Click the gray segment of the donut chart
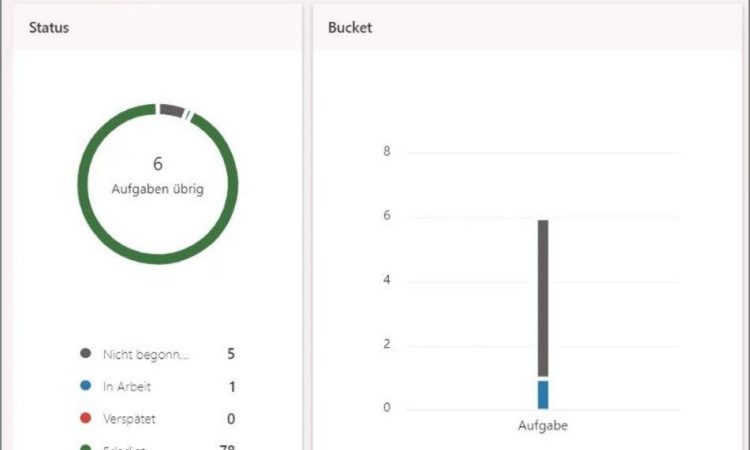750x450 pixels. [x=171, y=110]
